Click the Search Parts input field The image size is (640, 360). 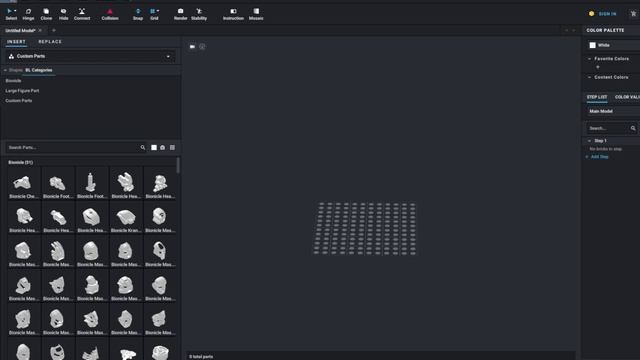(x=73, y=147)
